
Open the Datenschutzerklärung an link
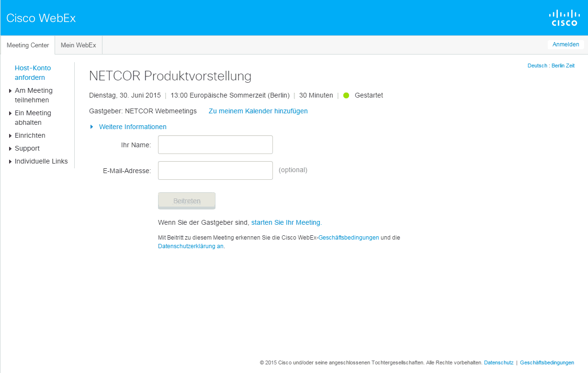tap(191, 246)
